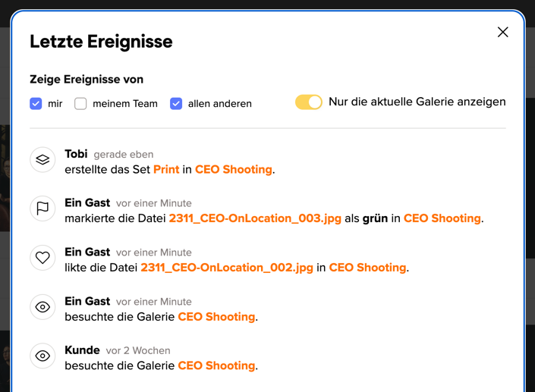Click the eye icon beside Ein Gast's gallery visit
This screenshot has height=392, width=535.
pyautogui.click(x=42, y=307)
